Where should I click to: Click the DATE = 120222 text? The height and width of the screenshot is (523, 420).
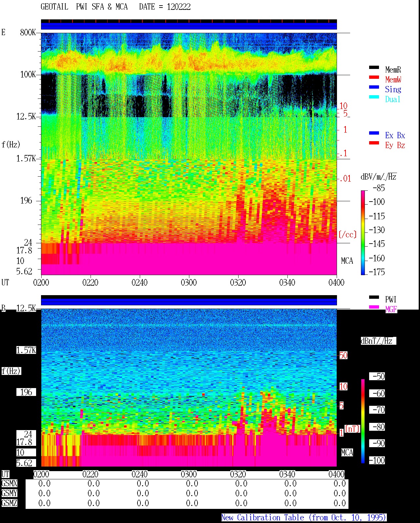pos(165,7)
